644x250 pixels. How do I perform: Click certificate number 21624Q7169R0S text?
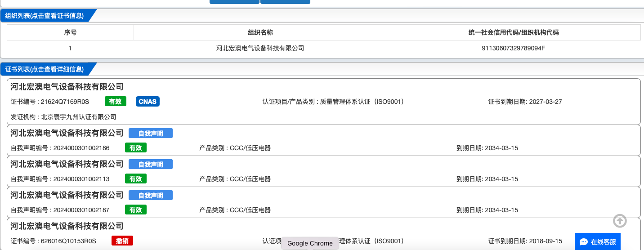(x=65, y=102)
